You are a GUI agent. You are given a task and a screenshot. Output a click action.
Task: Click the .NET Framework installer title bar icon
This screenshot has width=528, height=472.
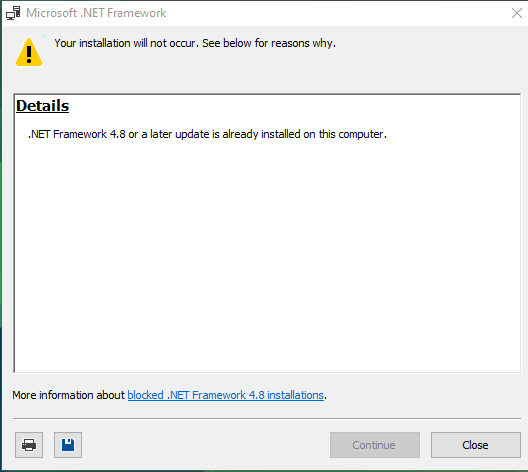point(13,13)
